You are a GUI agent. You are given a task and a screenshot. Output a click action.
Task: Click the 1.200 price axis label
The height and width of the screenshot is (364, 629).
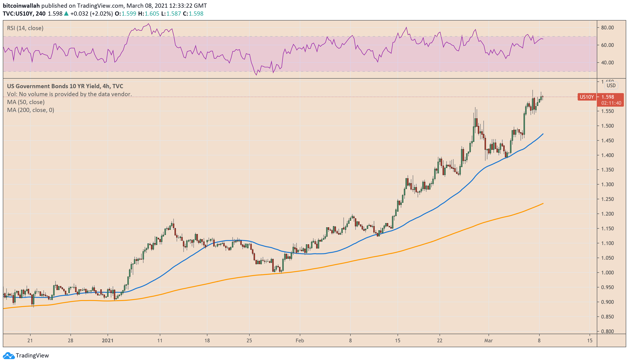tap(608, 214)
